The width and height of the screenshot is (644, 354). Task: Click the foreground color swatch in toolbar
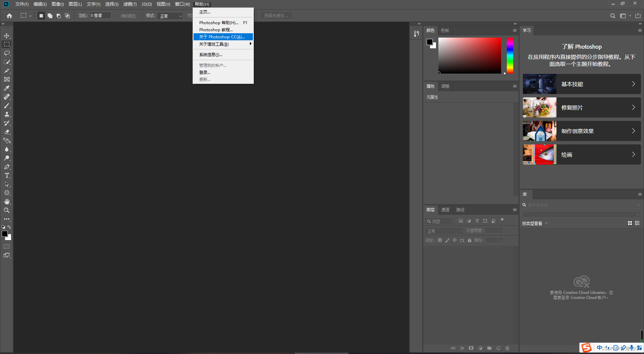coord(5,234)
